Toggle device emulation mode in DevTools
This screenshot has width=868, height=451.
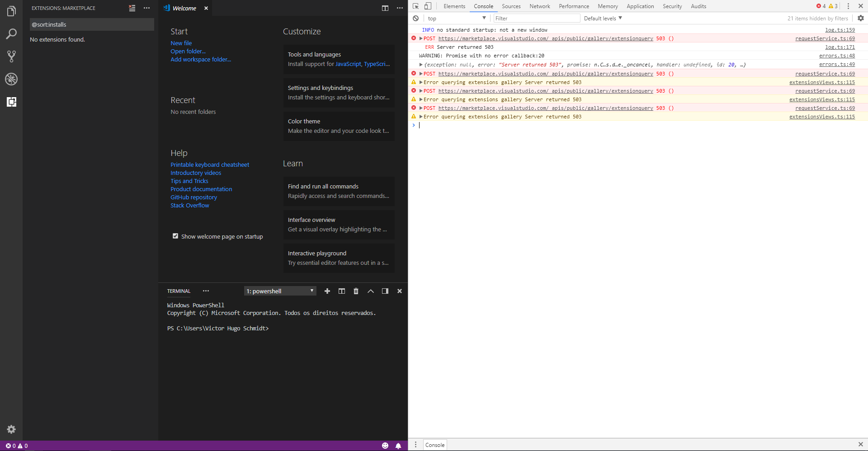coord(427,6)
